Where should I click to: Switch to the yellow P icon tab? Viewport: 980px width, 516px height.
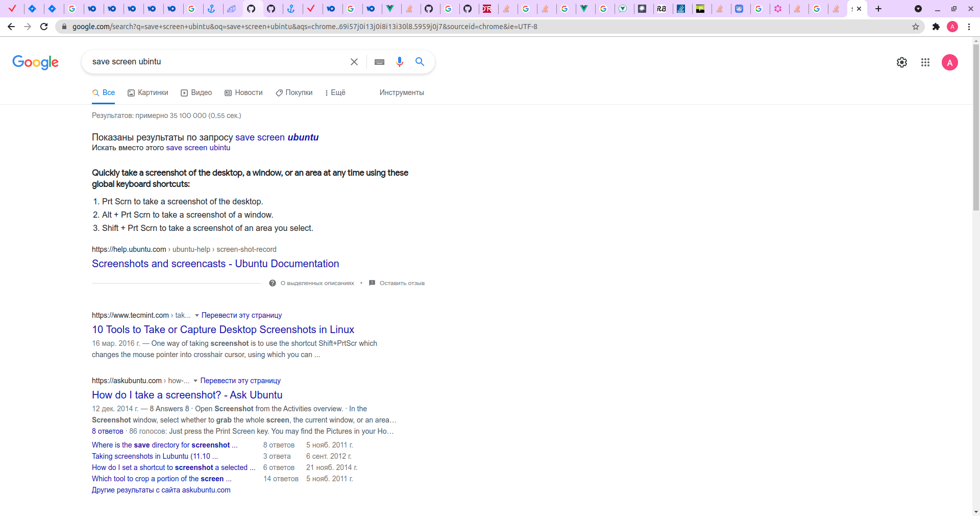point(700,9)
